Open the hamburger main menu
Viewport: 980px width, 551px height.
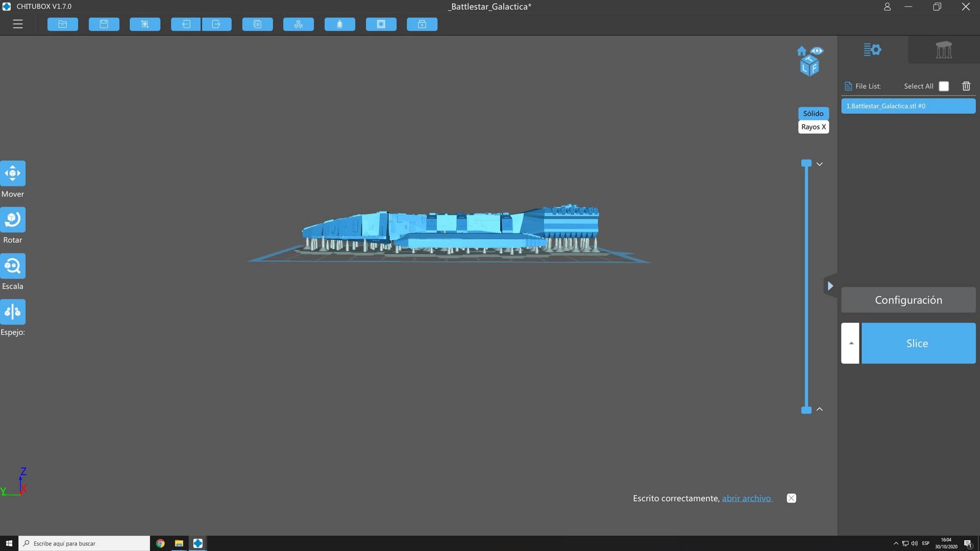(18, 24)
